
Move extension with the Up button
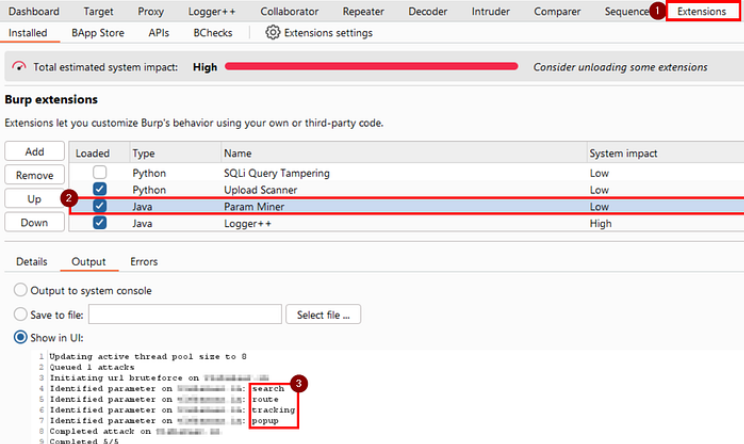(x=35, y=199)
